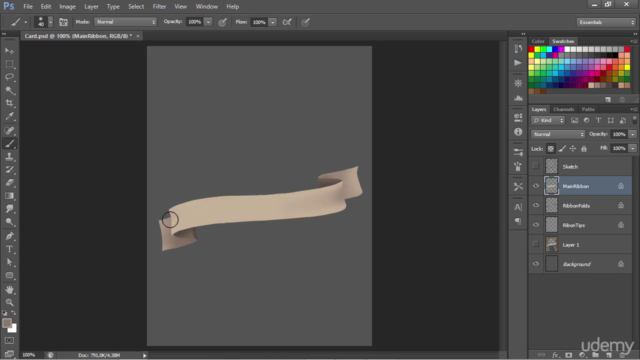Toggle Quick Mask mode
Screen dimensions: 640x360
9,340
